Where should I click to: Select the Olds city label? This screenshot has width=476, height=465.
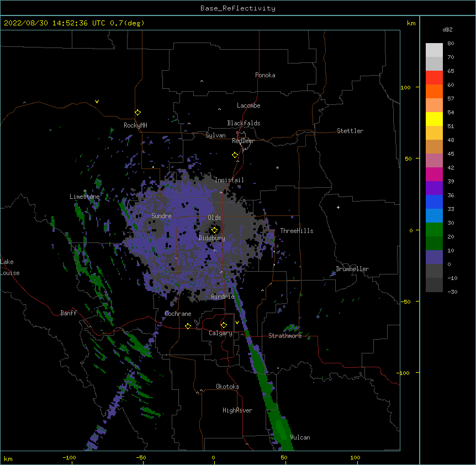214,218
